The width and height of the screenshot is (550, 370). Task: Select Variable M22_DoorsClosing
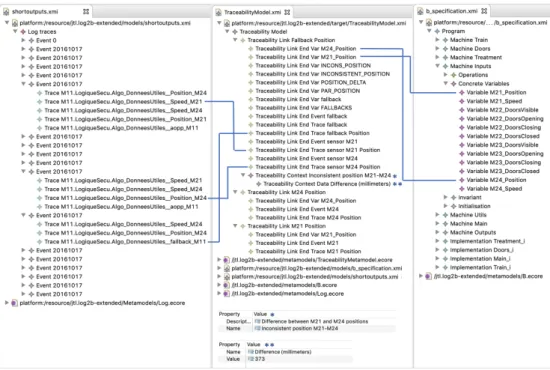(x=503, y=127)
